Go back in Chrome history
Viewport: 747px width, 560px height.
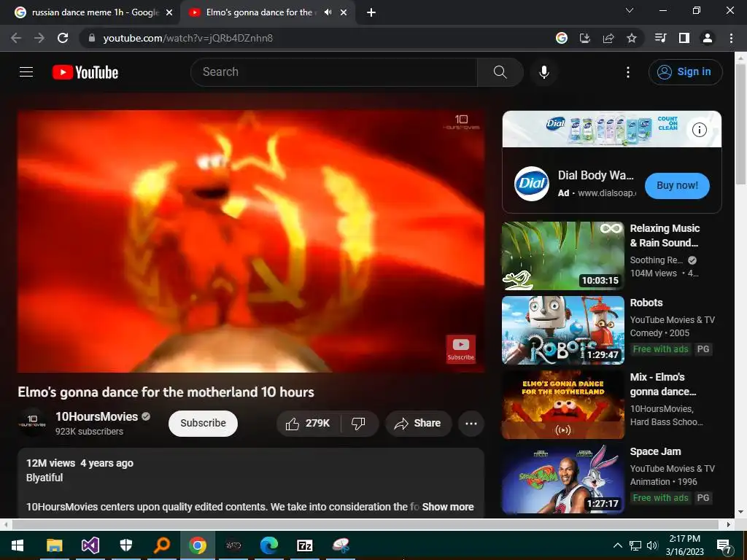16,38
